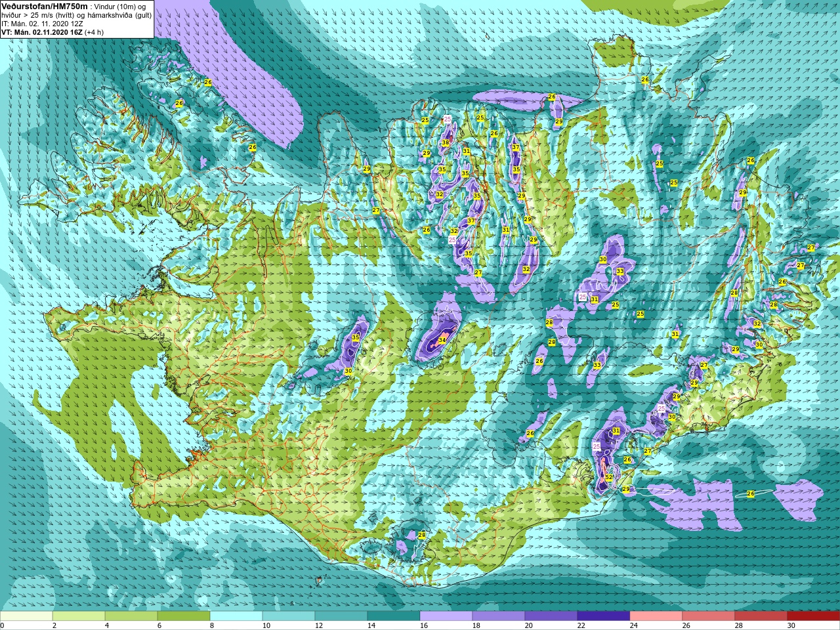The width and height of the screenshot is (840, 630).
Task: Click the 'hviður > 25 m/s (hvítt)' legend description line
Action: point(76,15)
